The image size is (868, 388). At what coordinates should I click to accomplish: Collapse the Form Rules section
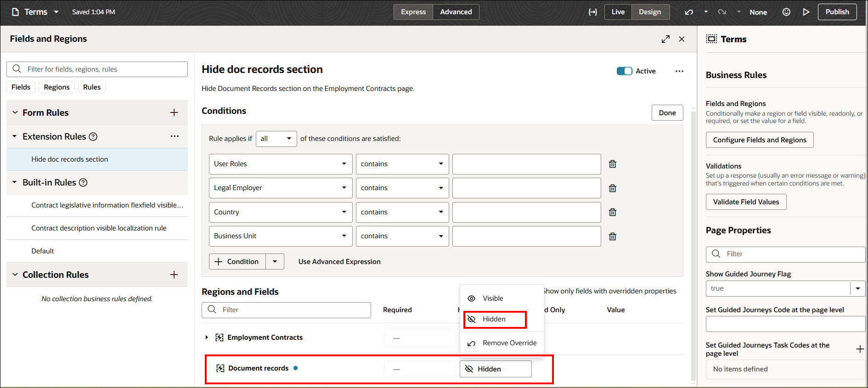click(15, 112)
